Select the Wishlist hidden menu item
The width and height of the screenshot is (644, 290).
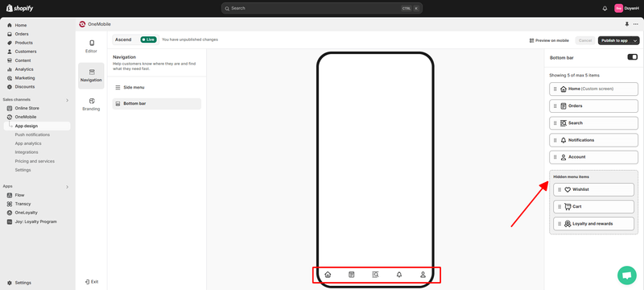[594, 190]
